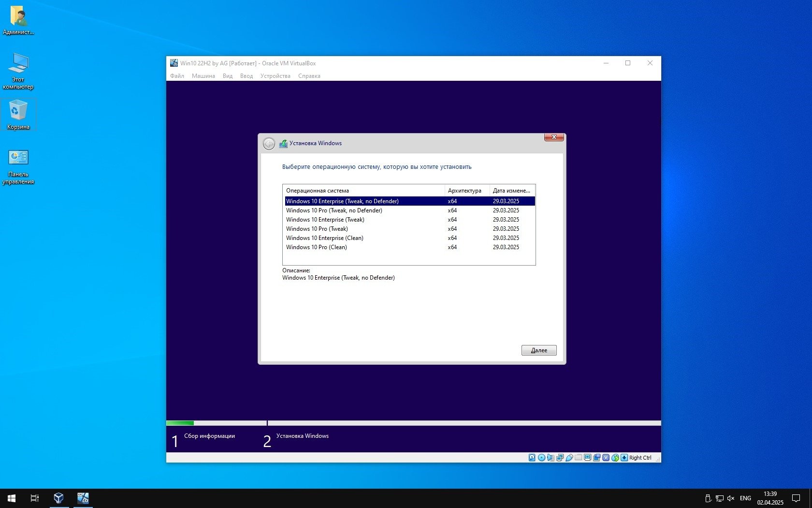Open the Справка menu
The height and width of the screenshot is (508, 812).
pyautogui.click(x=309, y=76)
